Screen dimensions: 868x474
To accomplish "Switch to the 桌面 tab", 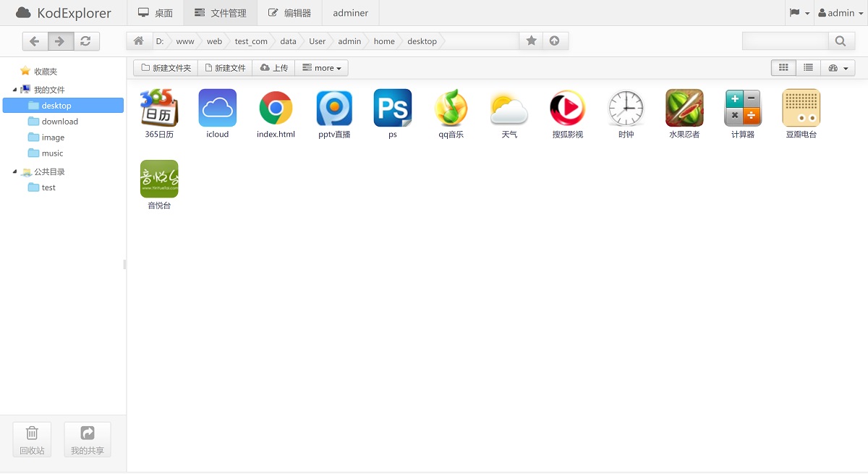I will 156,13.
